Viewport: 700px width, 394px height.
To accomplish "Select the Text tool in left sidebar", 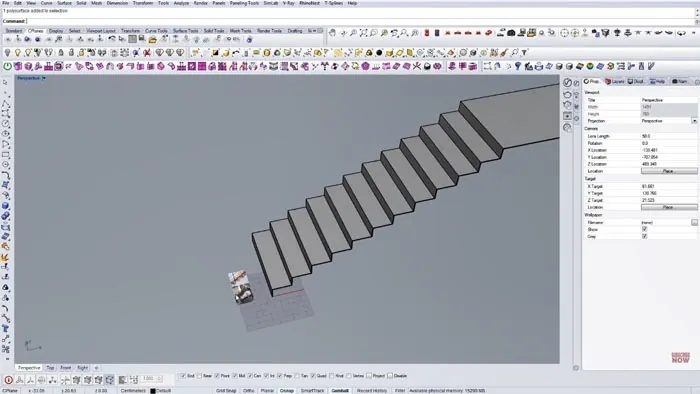I will tap(5, 329).
